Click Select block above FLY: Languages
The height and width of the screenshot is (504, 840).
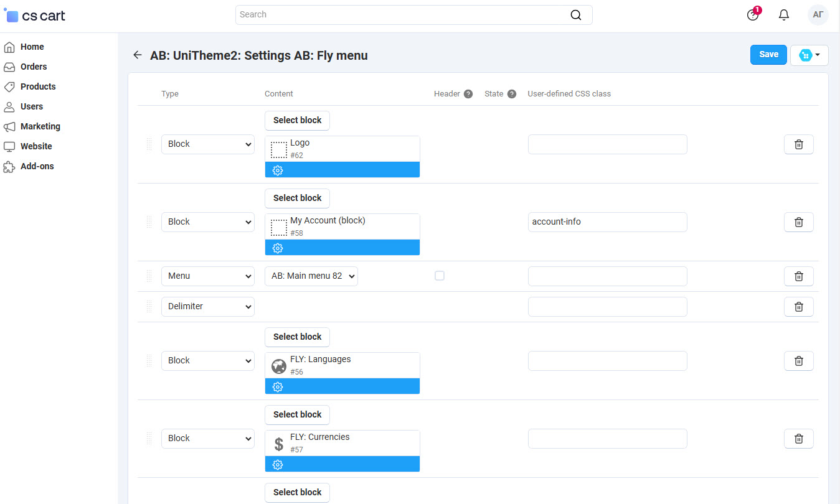pos(297,337)
